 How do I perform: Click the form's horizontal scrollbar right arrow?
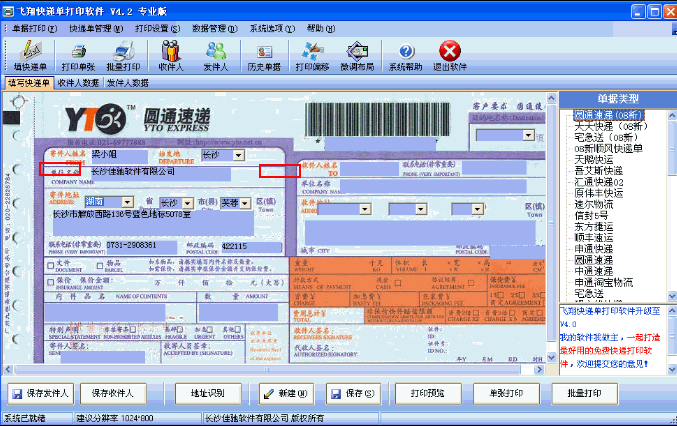(538, 369)
